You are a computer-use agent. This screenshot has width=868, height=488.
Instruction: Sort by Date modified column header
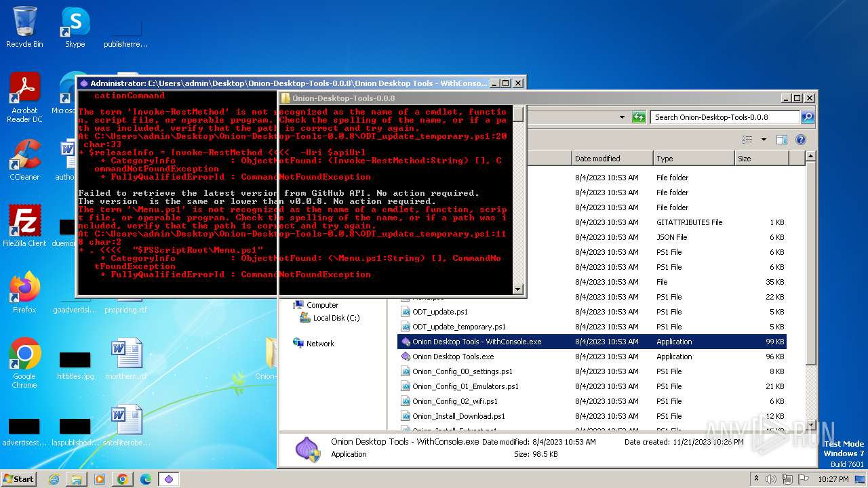click(x=612, y=159)
